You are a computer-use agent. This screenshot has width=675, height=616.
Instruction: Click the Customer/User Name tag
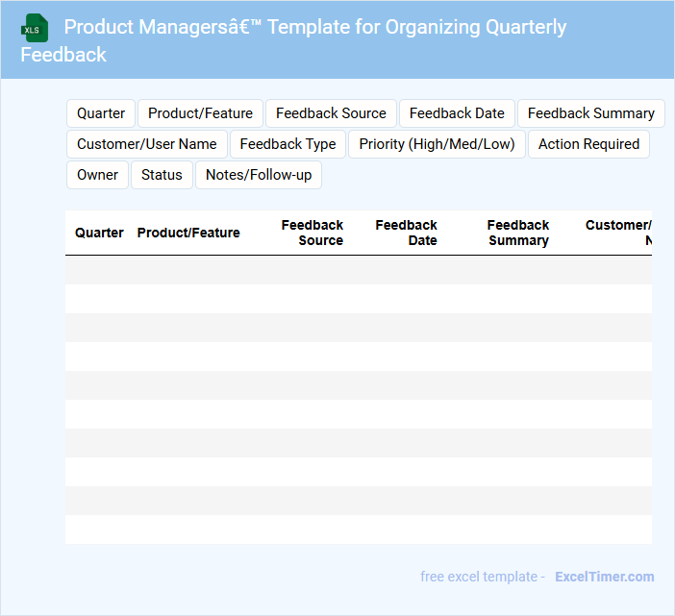(x=147, y=144)
